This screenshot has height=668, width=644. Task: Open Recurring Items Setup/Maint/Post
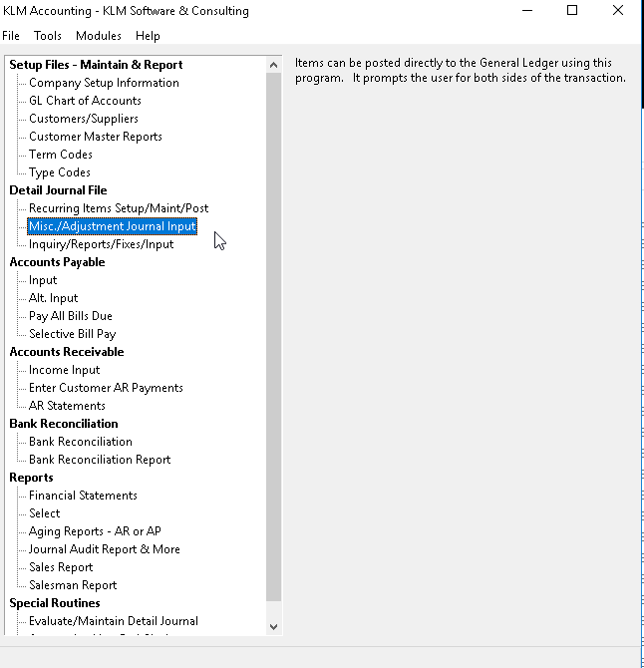click(x=119, y=208)
